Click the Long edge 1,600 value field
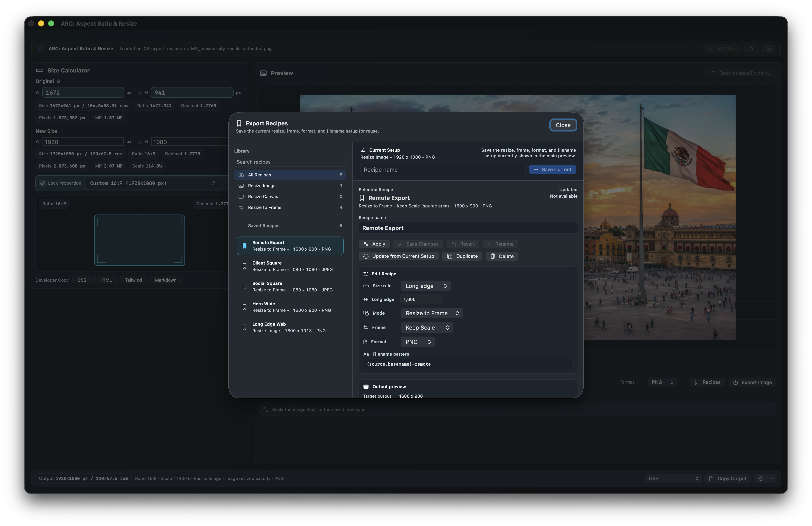Viewport: 812px width, 526px height. pyautogui.click(x=421, y=299)
